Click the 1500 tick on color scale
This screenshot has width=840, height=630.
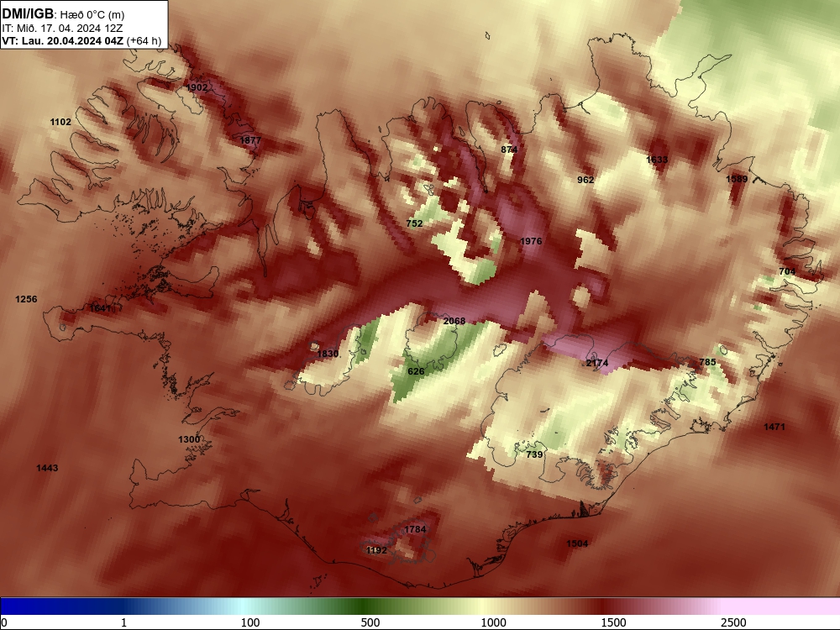[x=613, y=622]
